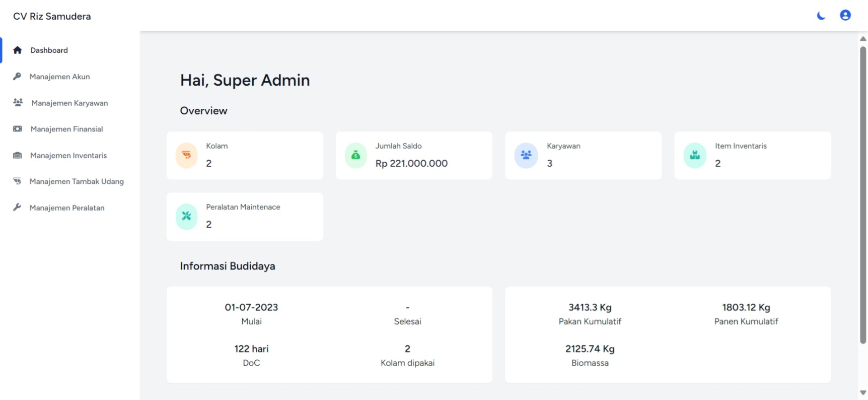Click the Karyawan count of 3
Screen dimensions: 868x400
pyautogui.click(x=550, y=163)
